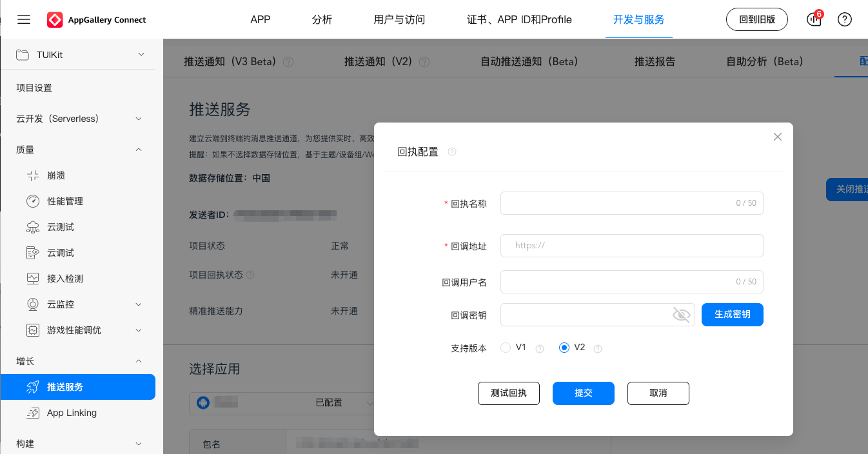Click the AppGallery Connect logo
Screen dimensions: 868x454
click(x=55, y=20)
